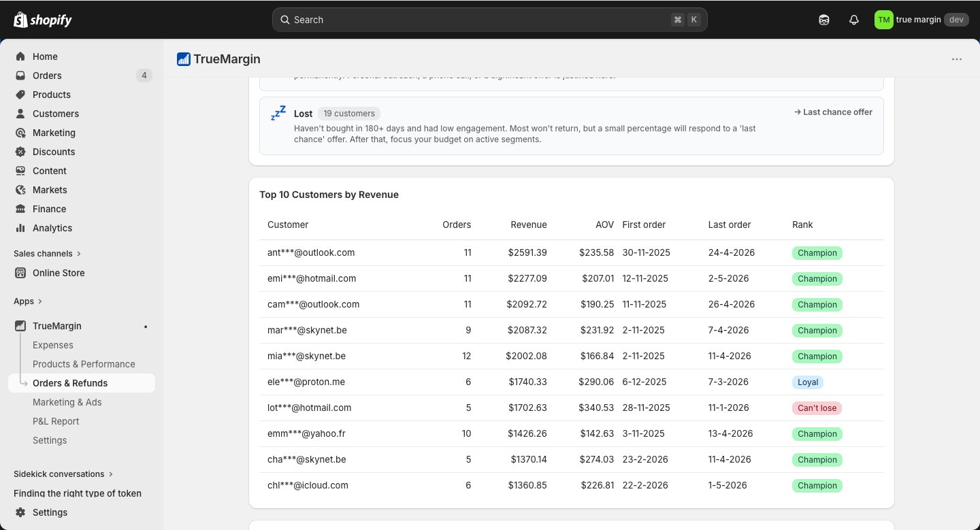Click the Markets globe icon

tap(20, 190)
